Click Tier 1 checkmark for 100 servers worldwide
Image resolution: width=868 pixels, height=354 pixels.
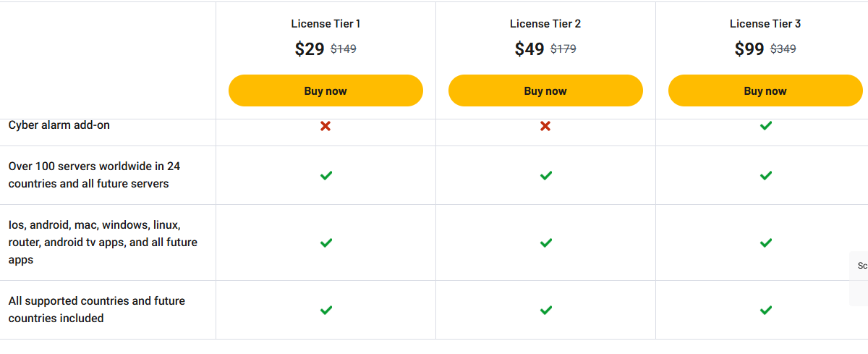pyautogui.click(x=326, y=175)
